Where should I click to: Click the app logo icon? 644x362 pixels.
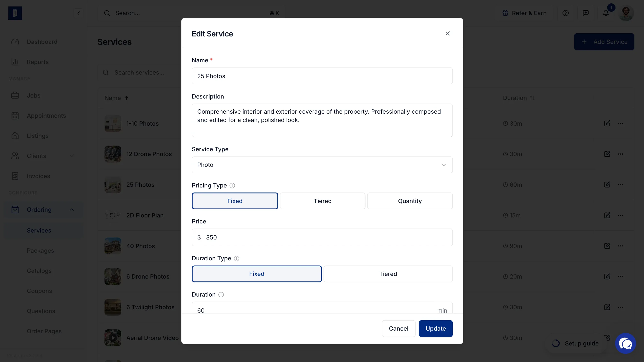[x=15, y=13]
